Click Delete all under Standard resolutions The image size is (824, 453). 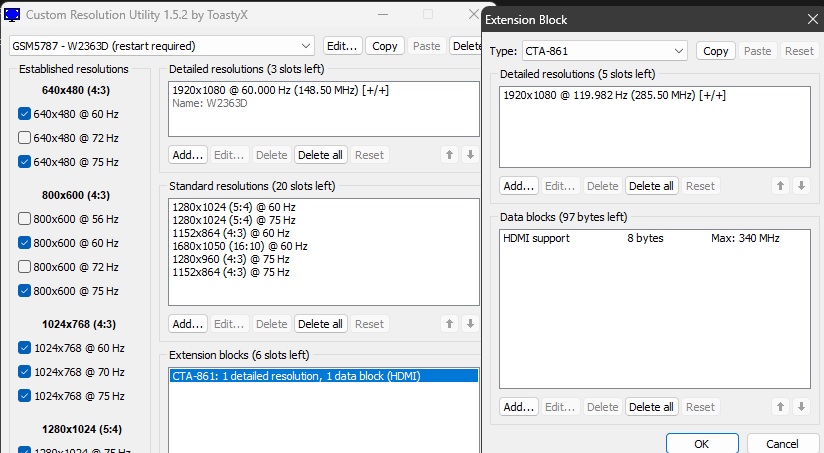pyautogui.click(x=321, y=324)
